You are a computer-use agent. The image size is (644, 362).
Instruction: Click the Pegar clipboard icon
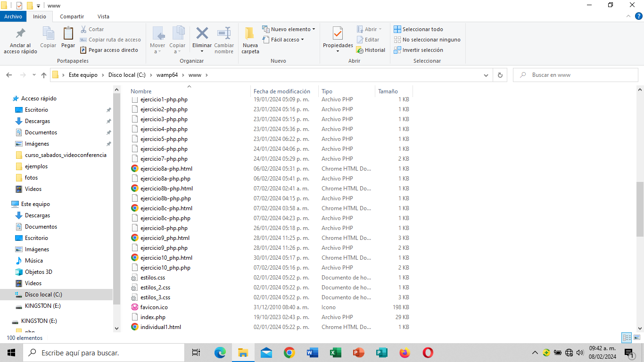(68, 34)
